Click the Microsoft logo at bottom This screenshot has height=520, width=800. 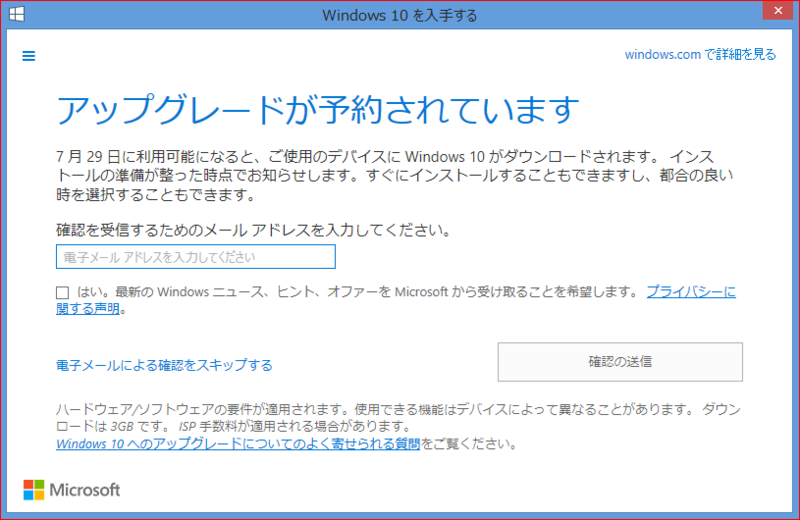(x=72, y=490)
